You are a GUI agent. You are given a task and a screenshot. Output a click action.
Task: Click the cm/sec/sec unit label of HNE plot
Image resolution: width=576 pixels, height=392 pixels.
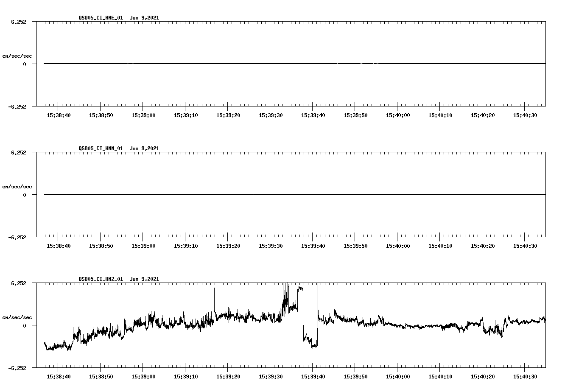tap(17, 56)
